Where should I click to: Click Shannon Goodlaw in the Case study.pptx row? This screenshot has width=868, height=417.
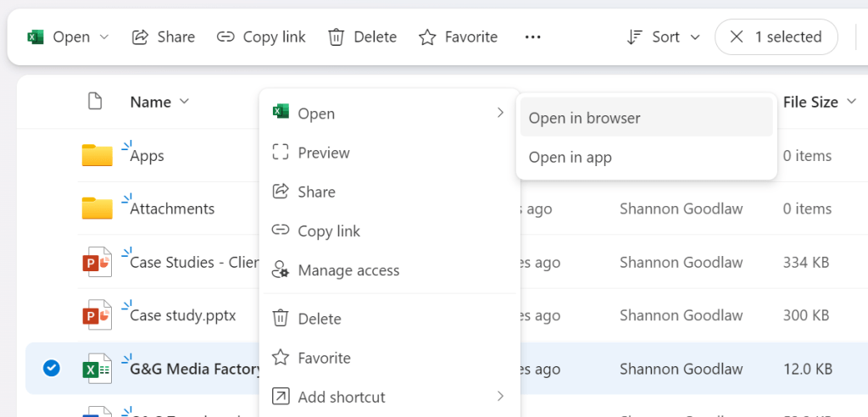point(681,315)
